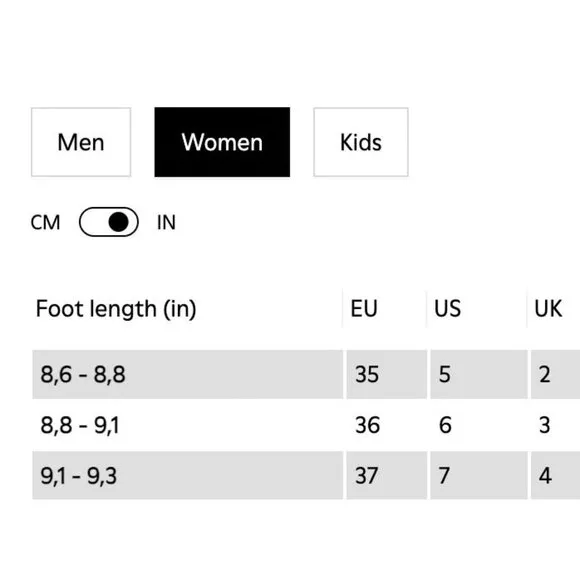Click US size 5 cell
Viewport: 580px width, 580px height.
click(x=479, y=374)
